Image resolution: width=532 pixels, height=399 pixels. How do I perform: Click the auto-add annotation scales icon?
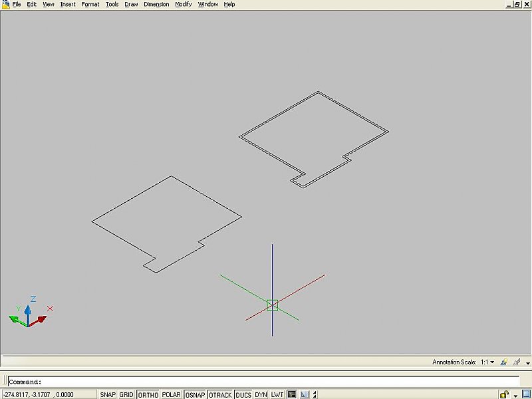(x=517, y=362)
